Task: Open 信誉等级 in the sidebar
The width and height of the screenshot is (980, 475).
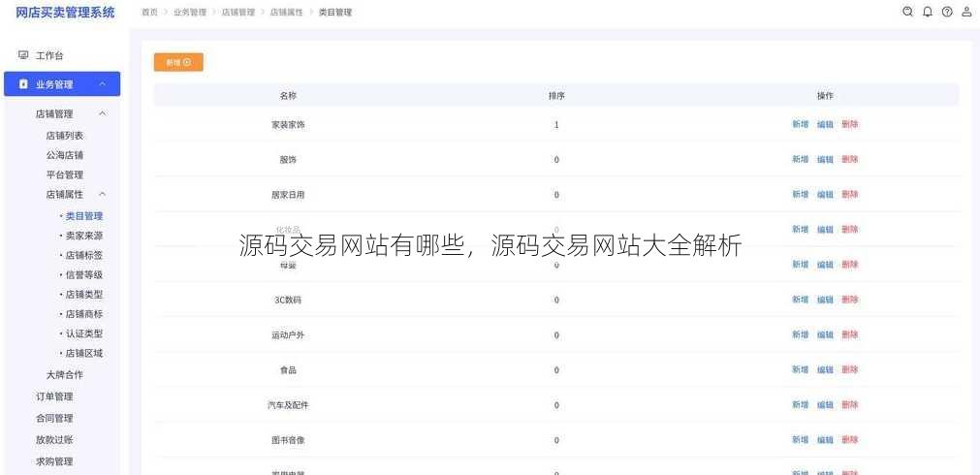Action: 83,274
